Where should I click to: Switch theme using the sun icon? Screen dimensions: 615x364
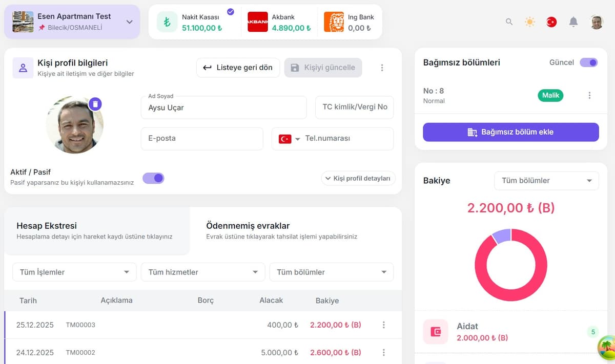tap(530, 22)
